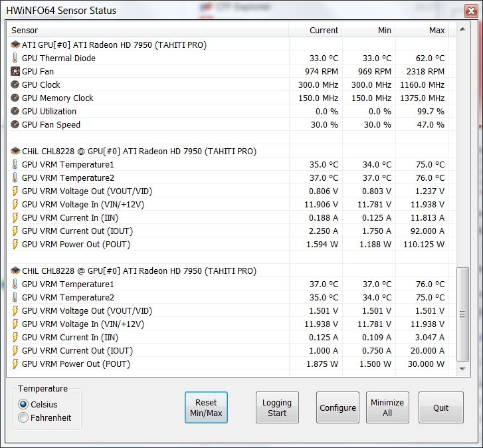The height and width of the screenshot is (448, 483).
Task: Click thermometer icon for second-group VRM Temperature1 (max 76.0 °C)
Action: pos(15,284)
